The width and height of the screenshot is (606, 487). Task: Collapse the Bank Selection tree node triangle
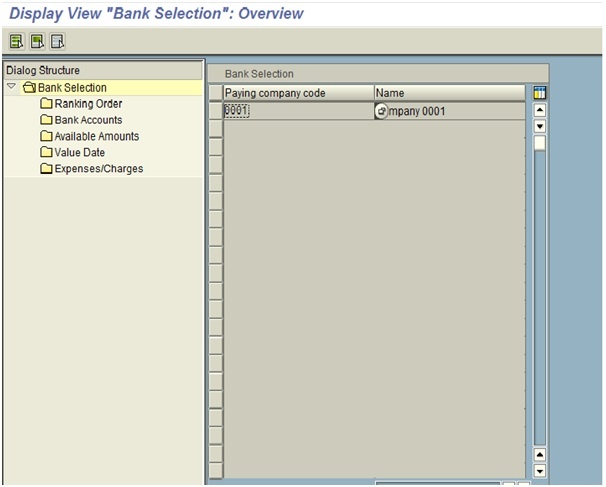11,87
